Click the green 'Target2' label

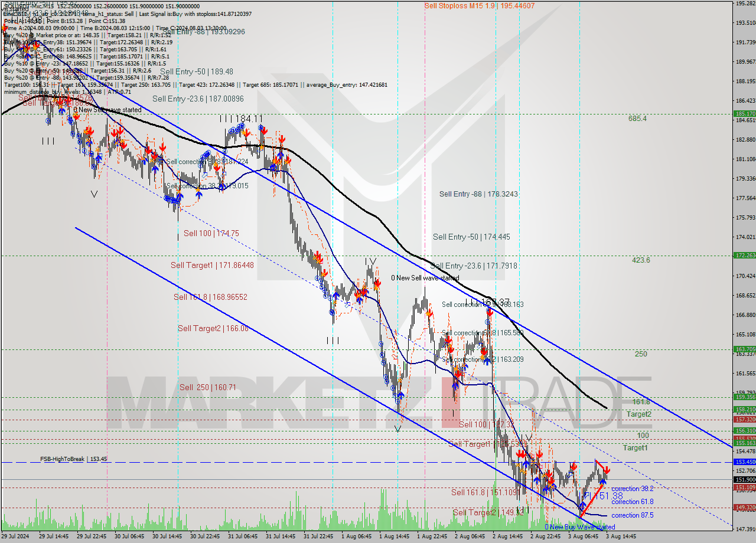(639, 414)
